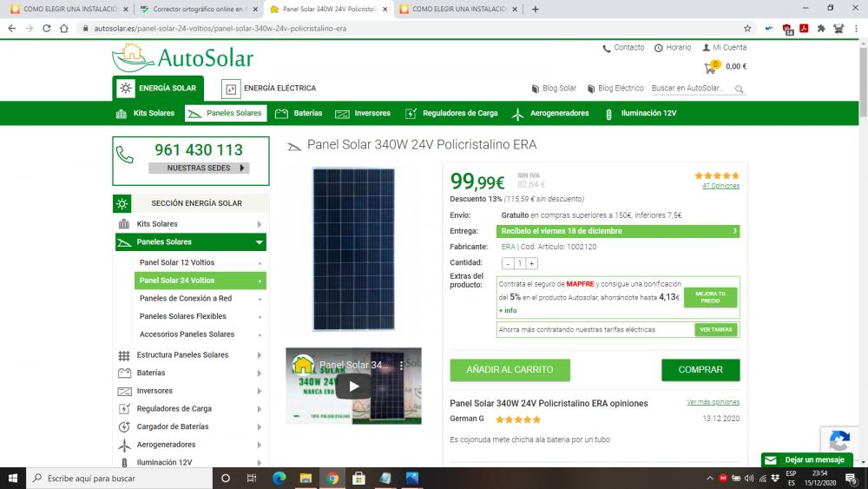Expand Kits Solares sidebar arrow

click(259, 224)
